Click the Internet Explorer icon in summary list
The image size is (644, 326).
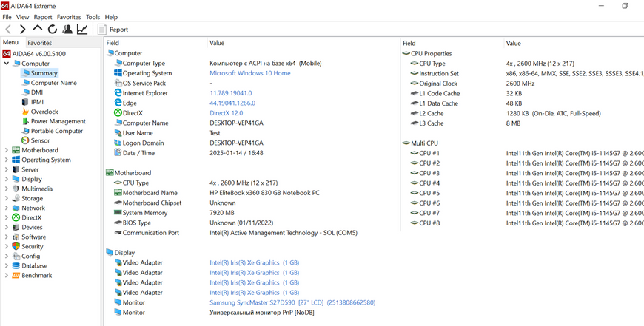[x=118, y=93]
